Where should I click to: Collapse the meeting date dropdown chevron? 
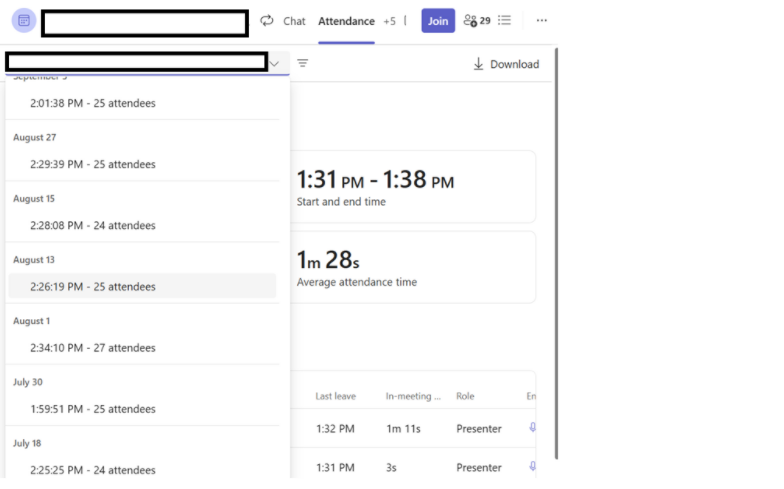pos(274,64)
